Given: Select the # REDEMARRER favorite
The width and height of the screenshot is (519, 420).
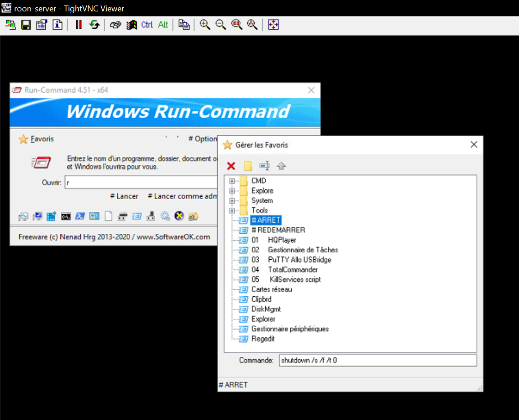Looking at the screenshot, I should (278, 230).
